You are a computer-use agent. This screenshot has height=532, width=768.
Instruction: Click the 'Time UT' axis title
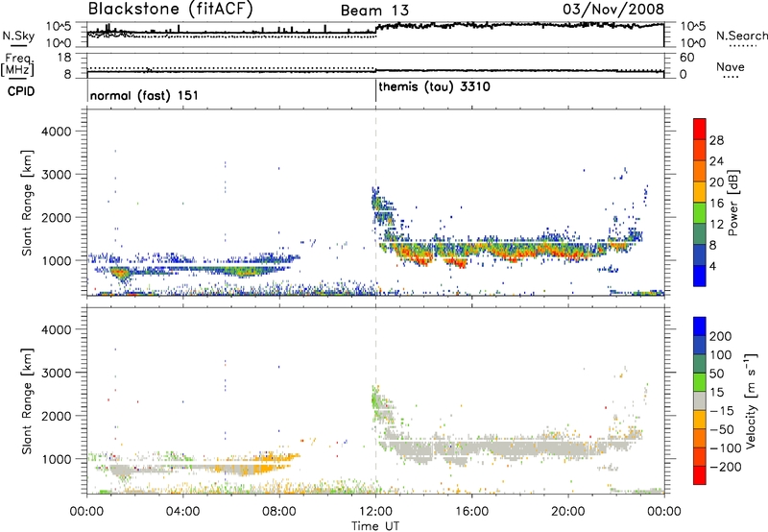click(375, 526)
